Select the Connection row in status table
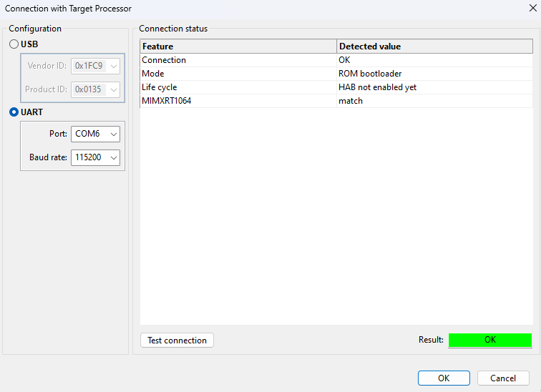This screenshot has width=541, height=392. pos(238,60)
